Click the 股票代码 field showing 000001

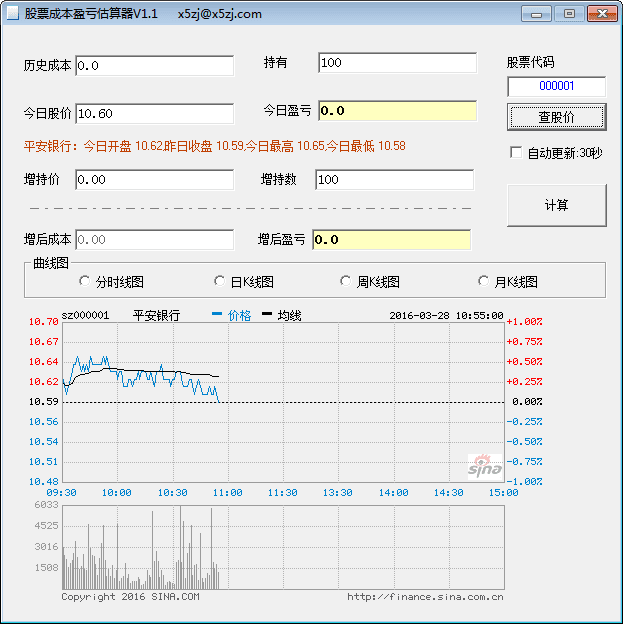[x=556, y=87]
